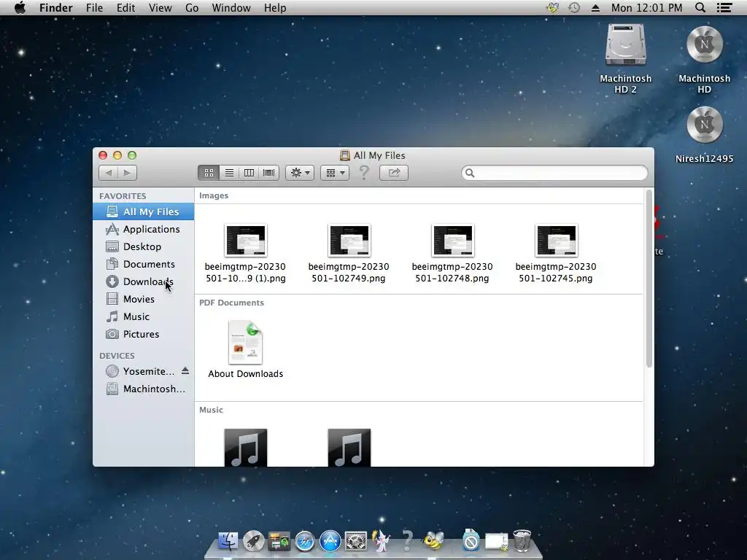Viewport: 747px width, 560px height.
Task: Click the bee icon in menu bar
Action: click(553, 7)
